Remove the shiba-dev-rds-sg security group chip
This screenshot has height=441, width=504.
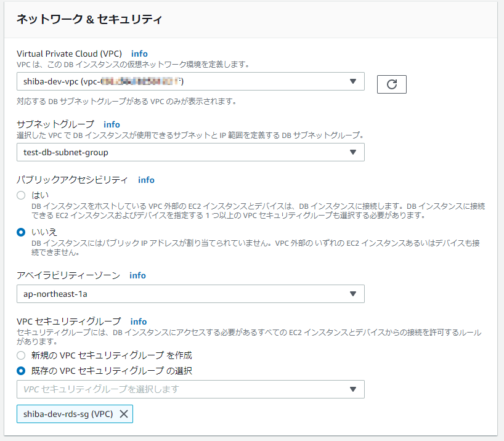pyautogui.click(x=123, y=413)
